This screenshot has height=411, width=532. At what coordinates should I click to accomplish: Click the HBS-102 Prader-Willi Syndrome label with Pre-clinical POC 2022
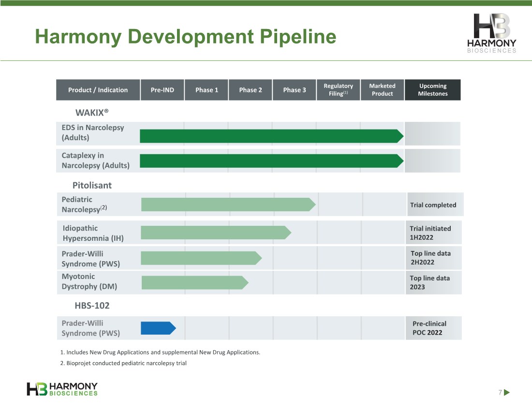tap(90, 328)
